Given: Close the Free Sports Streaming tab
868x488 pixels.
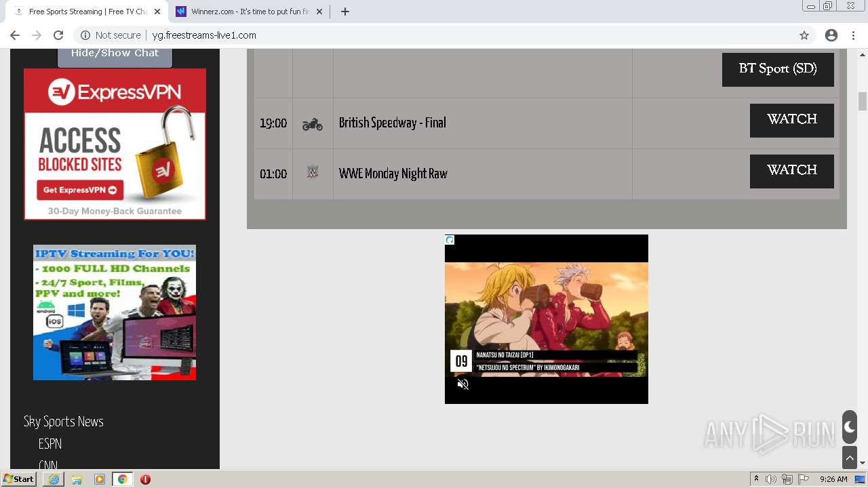Looking at the screenshot, I should tap(157, 12).
